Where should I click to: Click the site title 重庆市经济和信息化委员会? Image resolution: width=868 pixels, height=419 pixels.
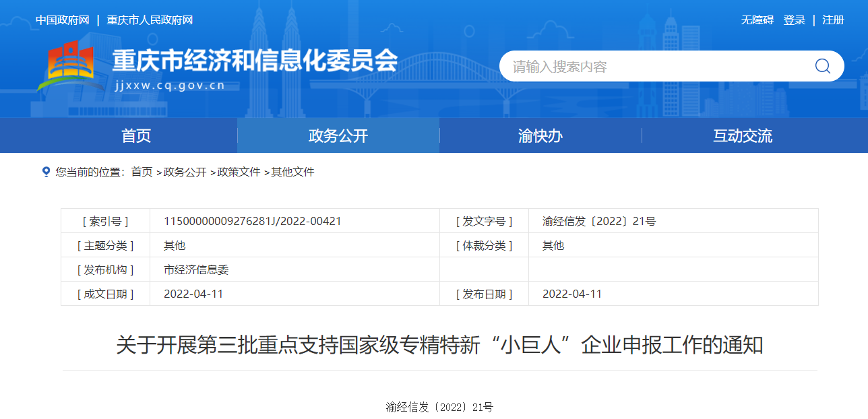pos(255,61)
